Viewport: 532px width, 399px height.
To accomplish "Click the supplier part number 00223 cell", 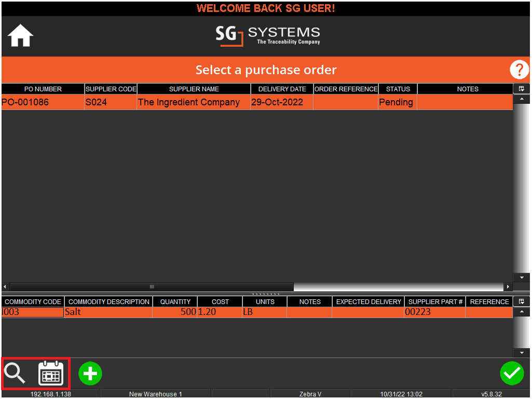I will (x=434, y=312).
